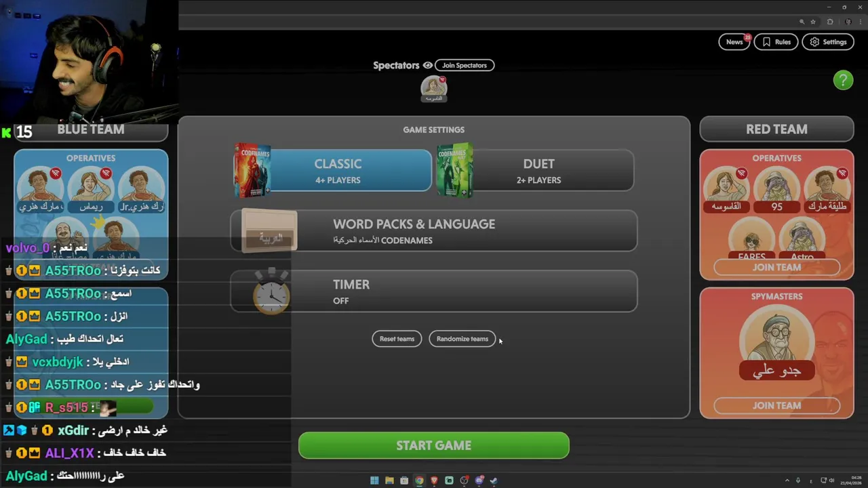Click chat username ALI_X1X
The width and height of the screenshot is (868, 488).
tap(69, 453)
